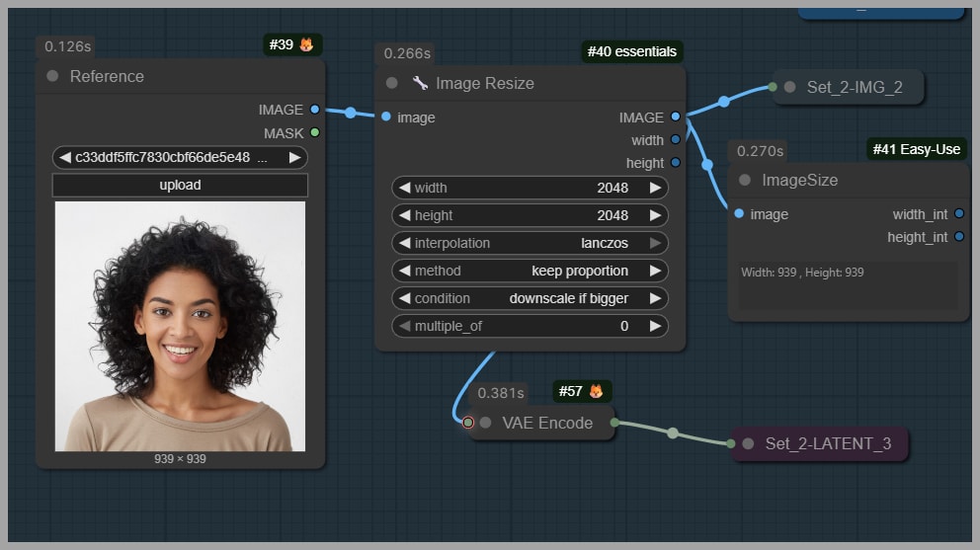This screenshot has height=550, width=980.
Task: Click the Image Resize width output port
Action: click(675, 140)
